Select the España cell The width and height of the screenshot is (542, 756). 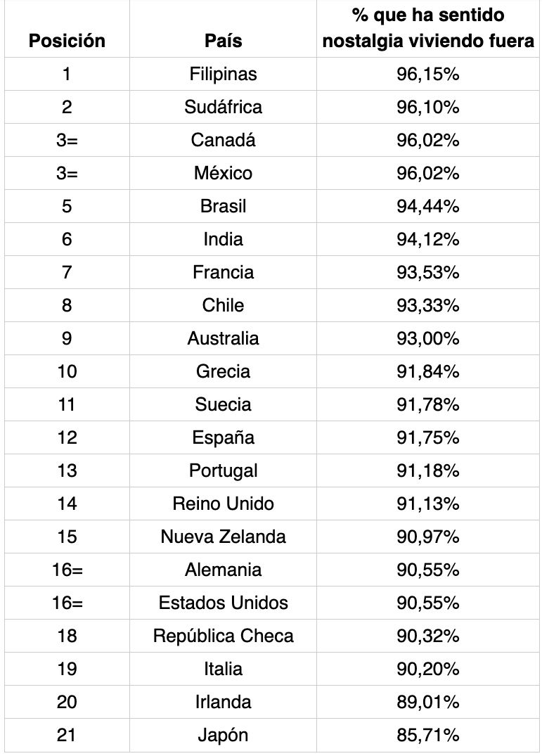223,437
